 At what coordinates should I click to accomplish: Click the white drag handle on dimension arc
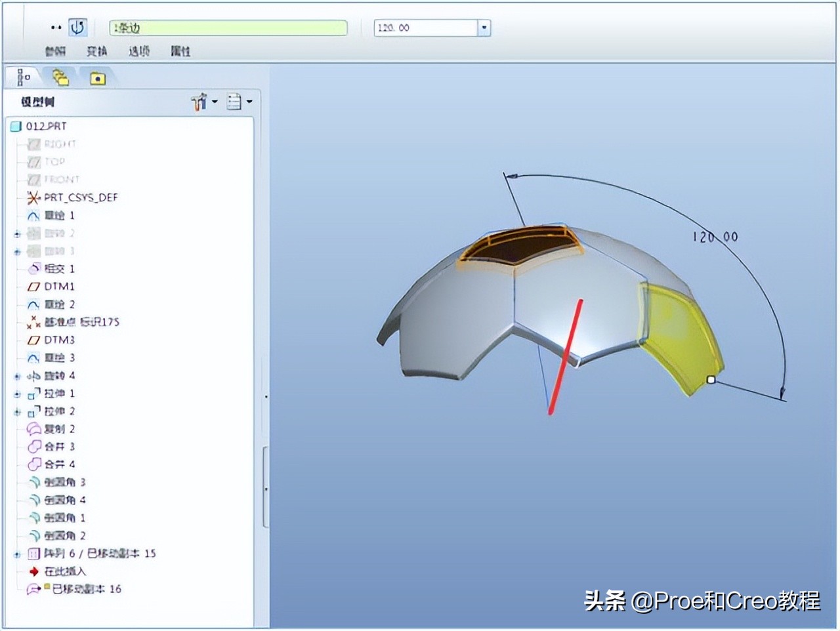pos(711,379)
